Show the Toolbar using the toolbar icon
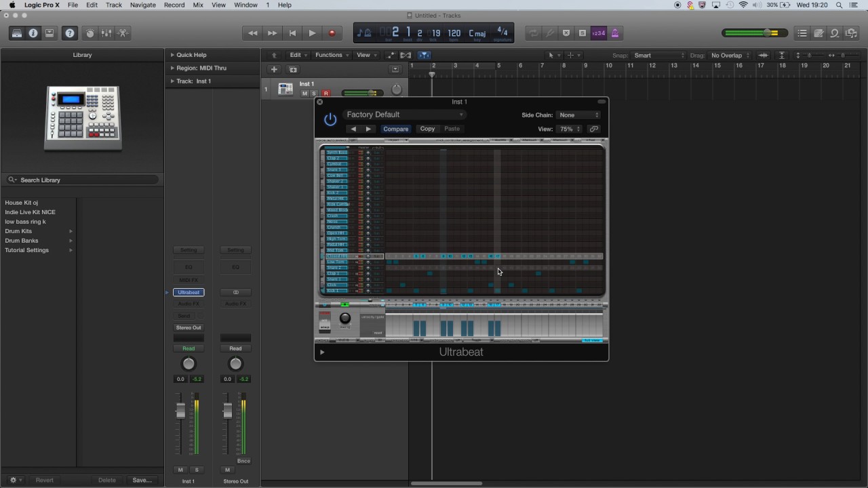This screenshot has width=868, height=488. point(50,33)
